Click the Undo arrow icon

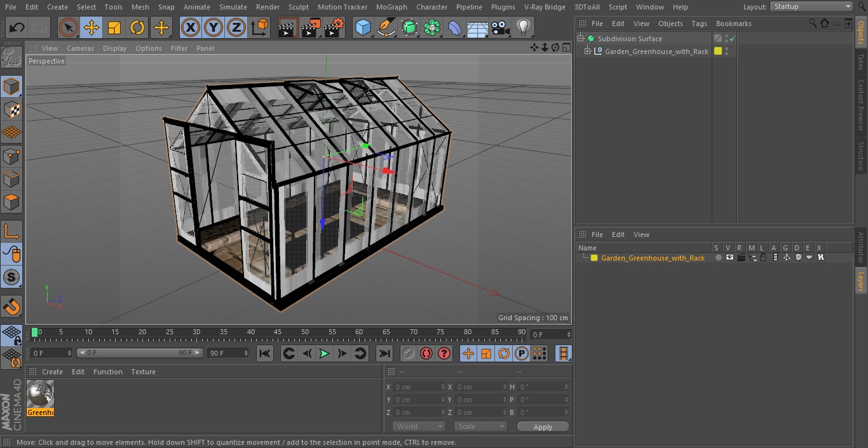coord(17,27)
